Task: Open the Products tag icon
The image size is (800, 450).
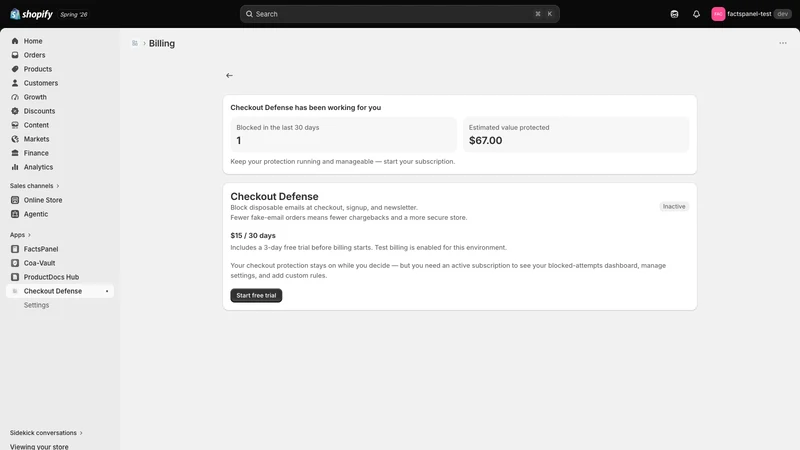Action: coord(15,69)
